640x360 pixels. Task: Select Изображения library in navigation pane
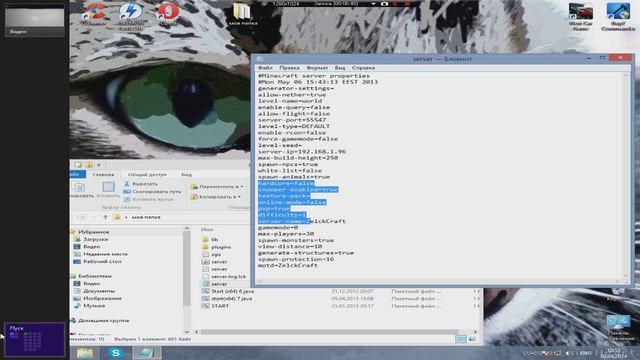(x=102, y=298)
